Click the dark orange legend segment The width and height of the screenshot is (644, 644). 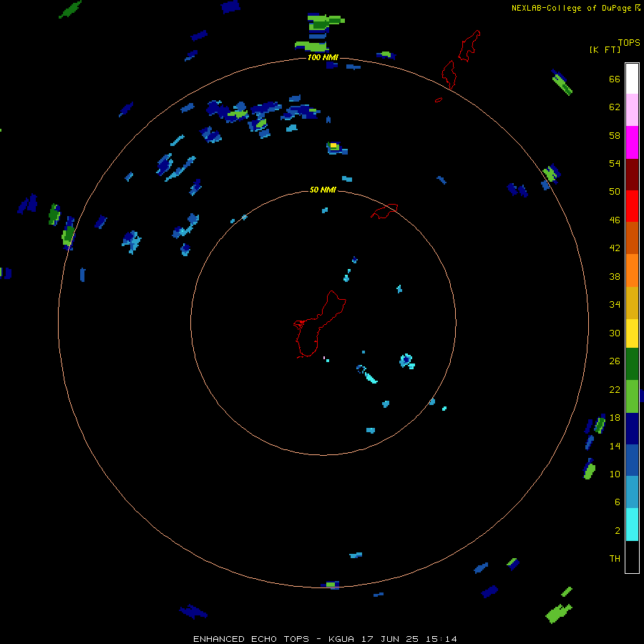pos(632,238)
